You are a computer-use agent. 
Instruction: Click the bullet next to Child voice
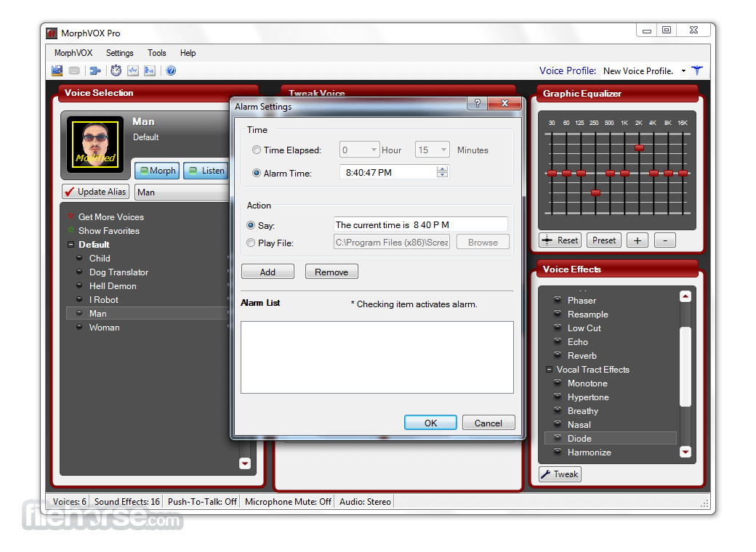pos(79,258)
